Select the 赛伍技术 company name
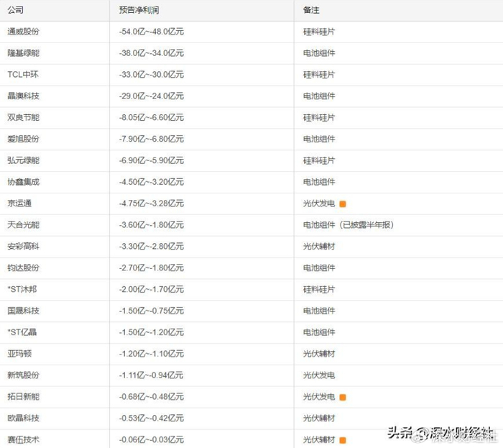 (24, 439)
